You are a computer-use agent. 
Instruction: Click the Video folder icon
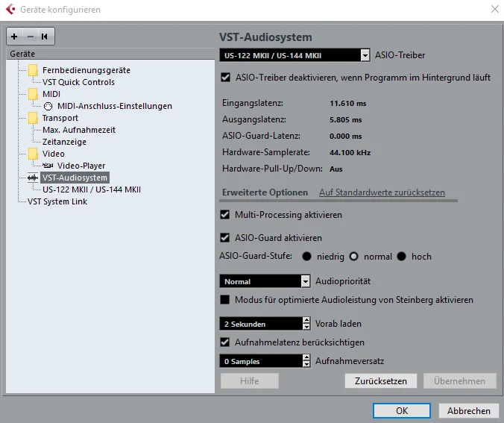[x=33, y=154]
